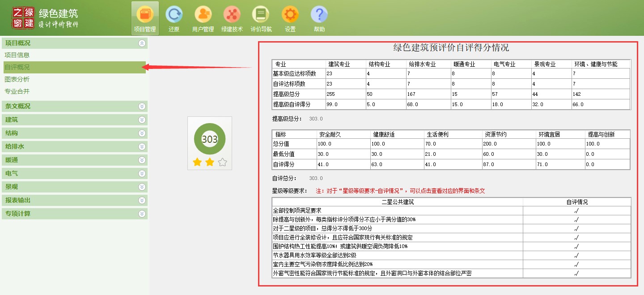
Task: Open 绿建技术 icon
Action: point(232,18)
